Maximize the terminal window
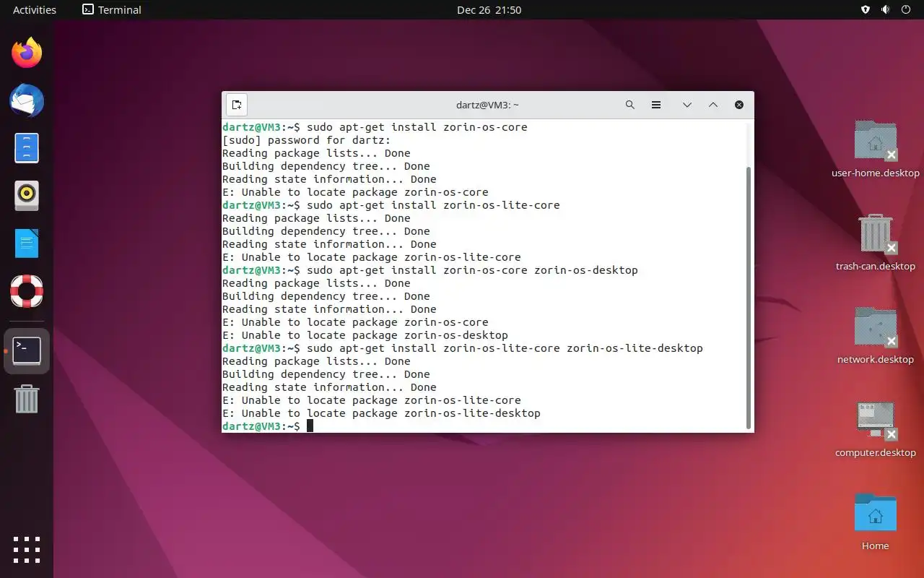The height and width of the screenshot is (578, 924). [713, 105]
